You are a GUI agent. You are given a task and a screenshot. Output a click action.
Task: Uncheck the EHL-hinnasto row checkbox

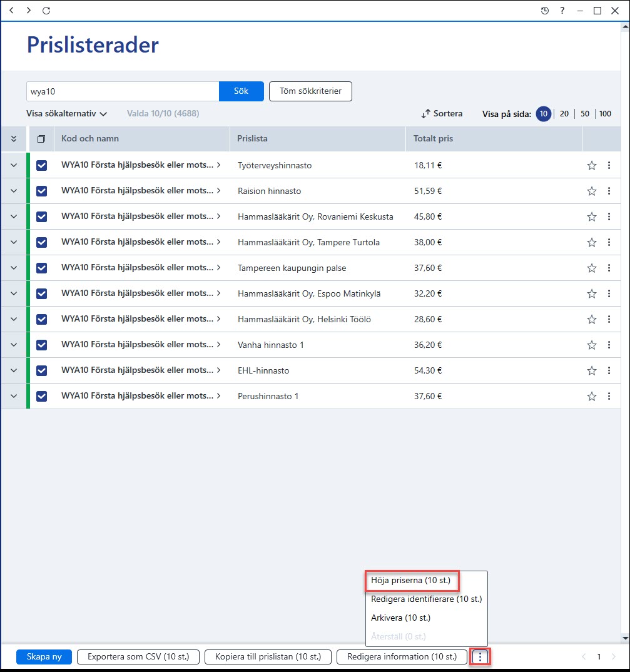click(x=41, y=370)
